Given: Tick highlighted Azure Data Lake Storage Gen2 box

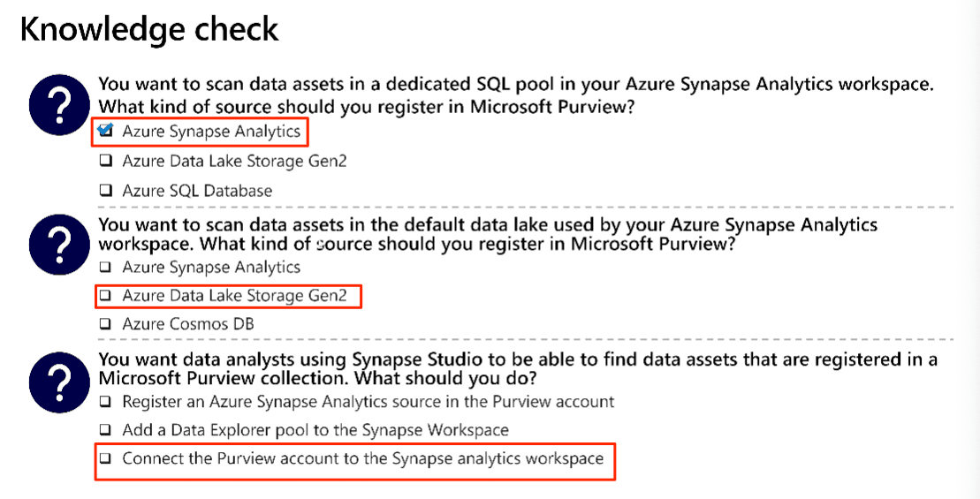Looking at the screenshot, I should click(x=106, y=295).
